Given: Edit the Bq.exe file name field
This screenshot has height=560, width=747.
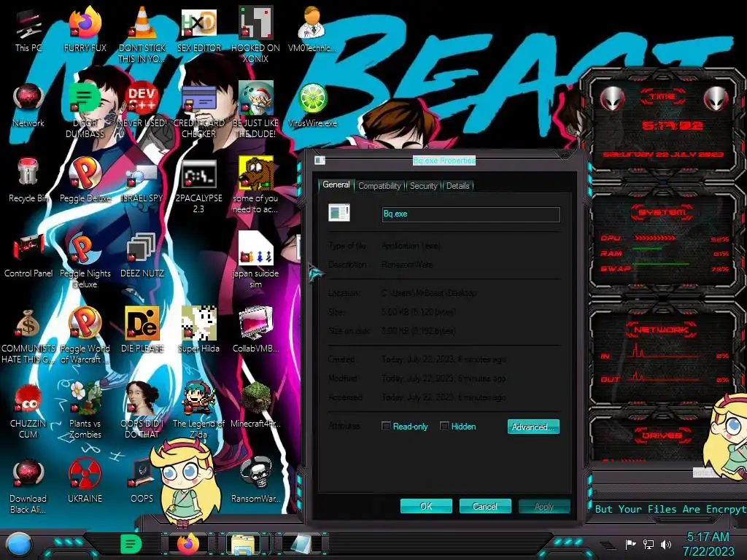Looking at the screenshot, I should click(x=471, y=214).
